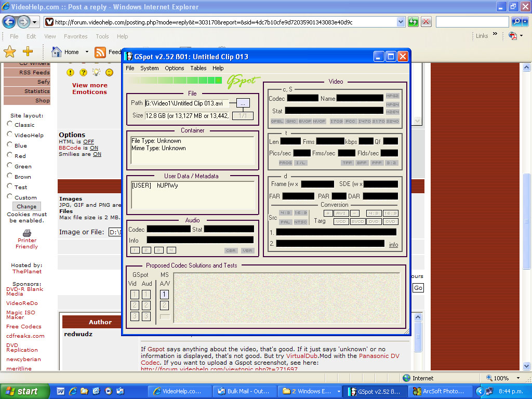Insert the exclamation emoticon
This screenshot has width=532, height=399.
(70, 72)
